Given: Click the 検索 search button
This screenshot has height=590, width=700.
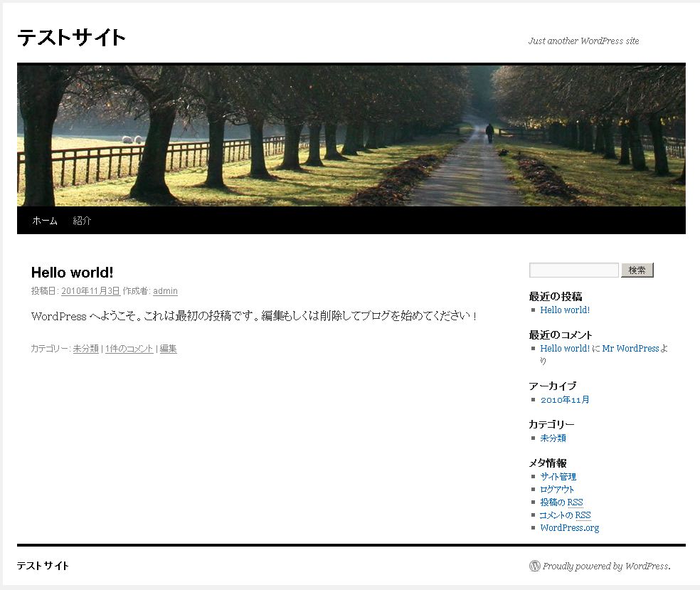Looking at the screenshot, I should 637,270.
